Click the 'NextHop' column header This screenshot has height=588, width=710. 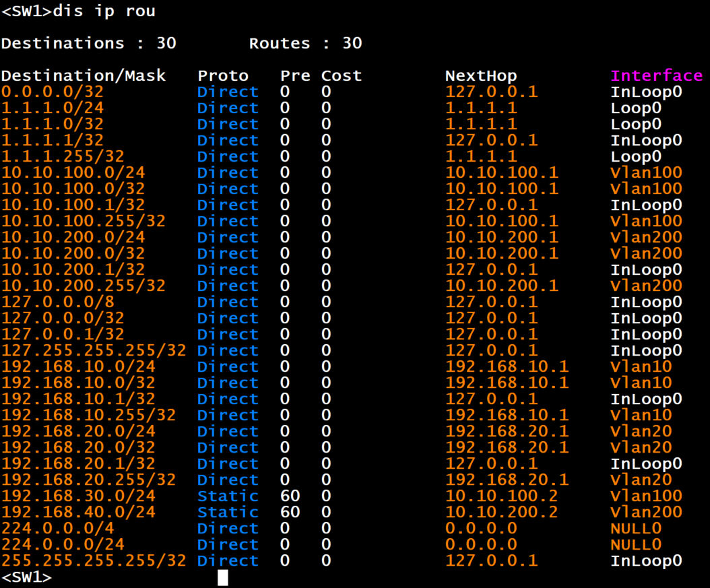pyautogui.click(x=481, y=75)
